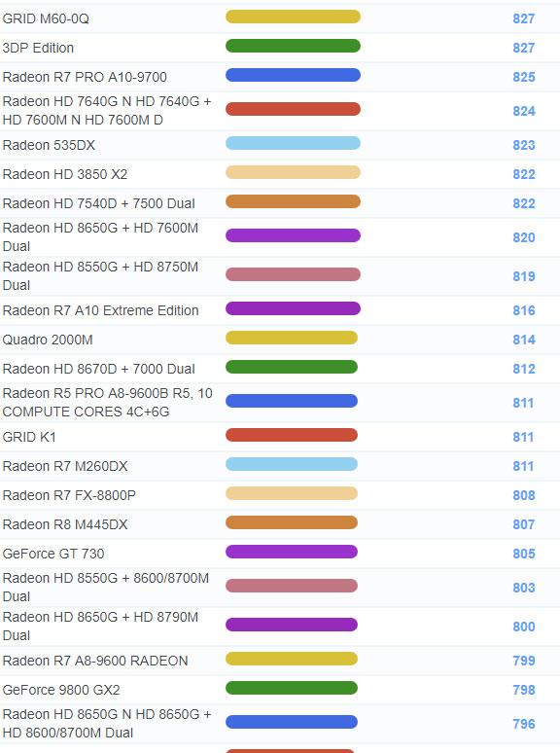Click score 825 for Radeon R7 PRO A10-9700

pos(523,77)
